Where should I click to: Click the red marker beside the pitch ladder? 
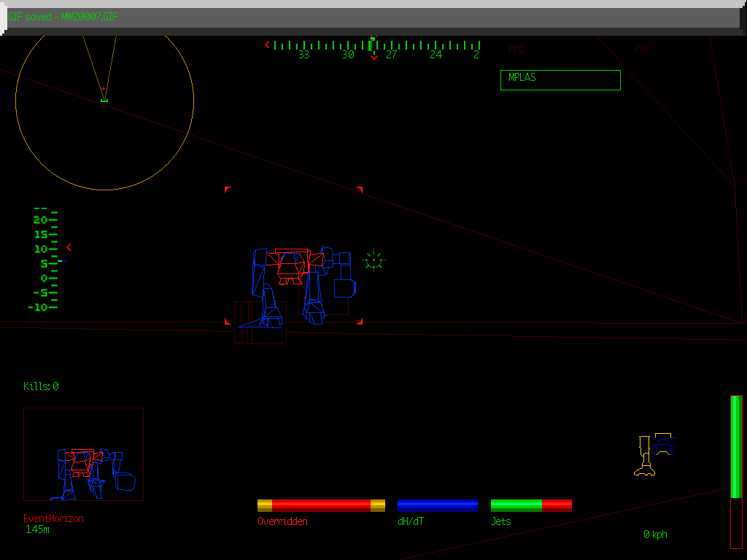(69, 247)
